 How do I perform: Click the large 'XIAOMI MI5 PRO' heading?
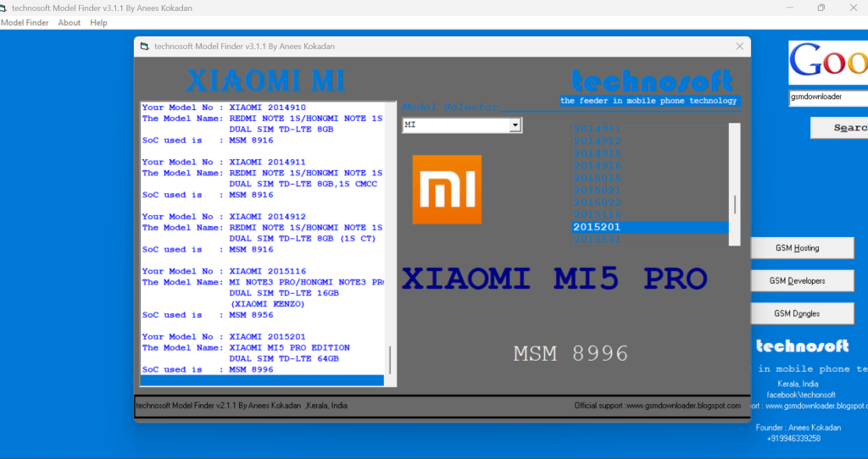[x=554, y=279]
